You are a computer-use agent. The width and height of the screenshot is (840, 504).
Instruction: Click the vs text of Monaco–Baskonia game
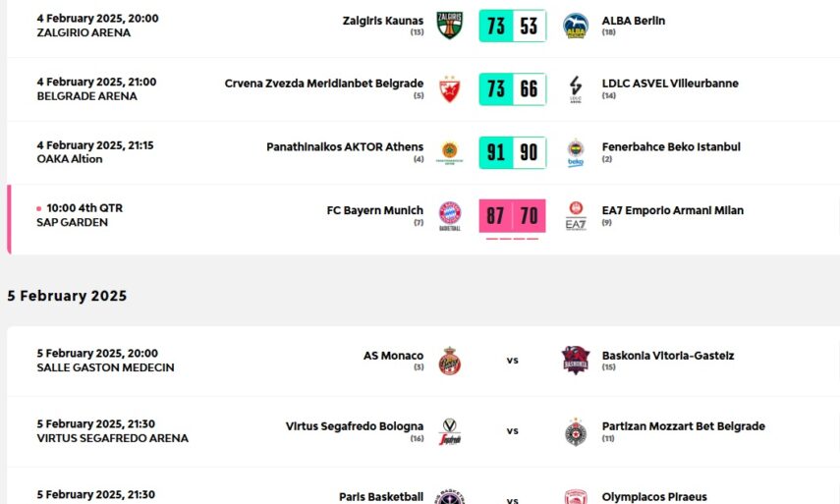tap(512, 361)
